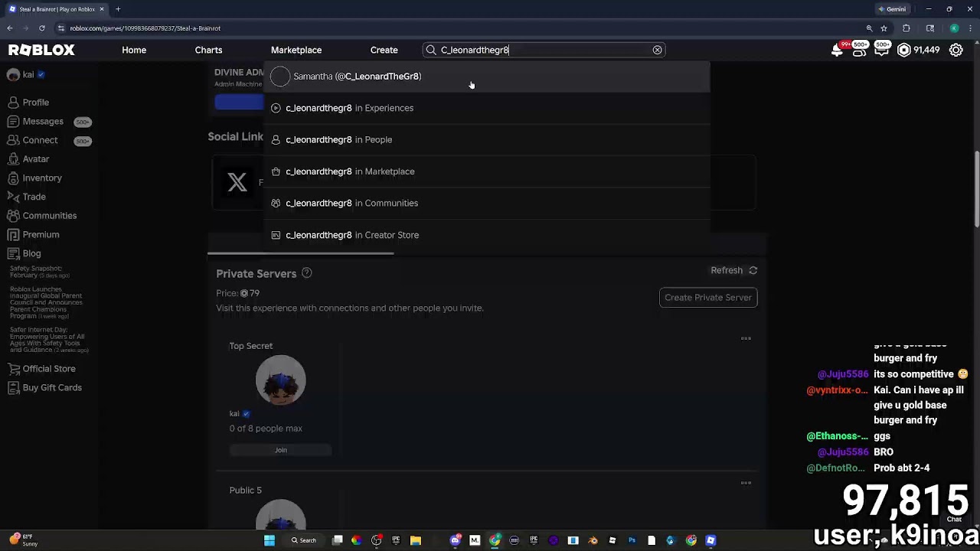The width and height of the screenshot is (980, 551).
Task: Search c_leonardthegr8 in Communities
Action: [487, 203]
